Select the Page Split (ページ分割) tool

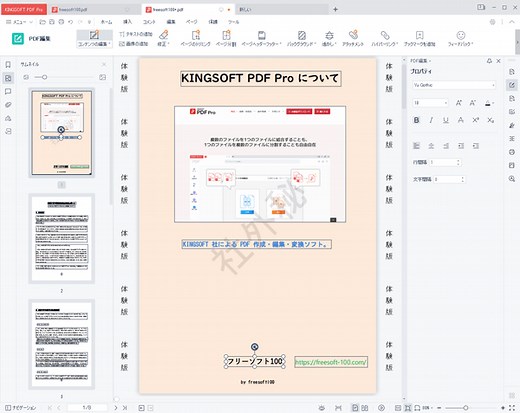(x=226, y=38)
